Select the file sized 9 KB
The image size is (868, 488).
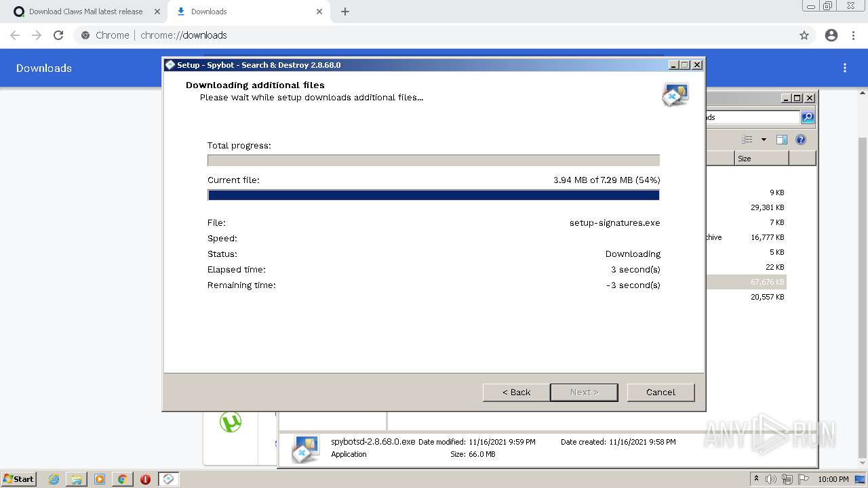[776, 192]
